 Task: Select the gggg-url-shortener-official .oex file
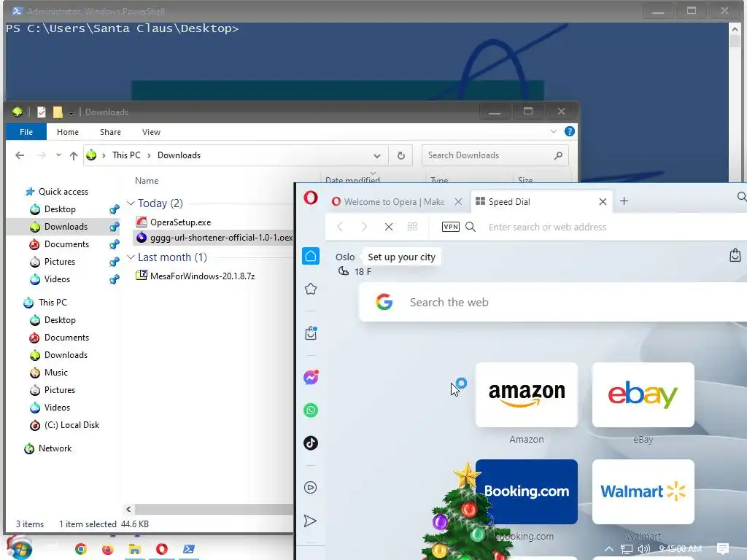pyautogui.click(x=214, y=237)
